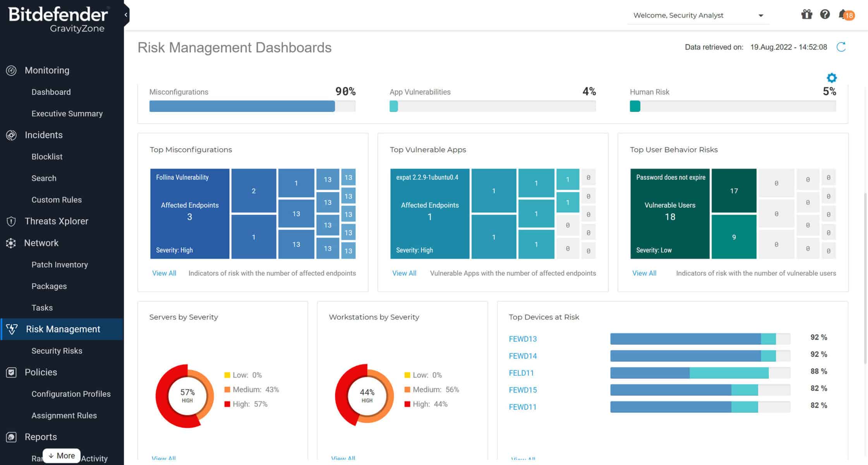
Task: Open Security Risks in sidebar
Action: [x=57, y=351]
